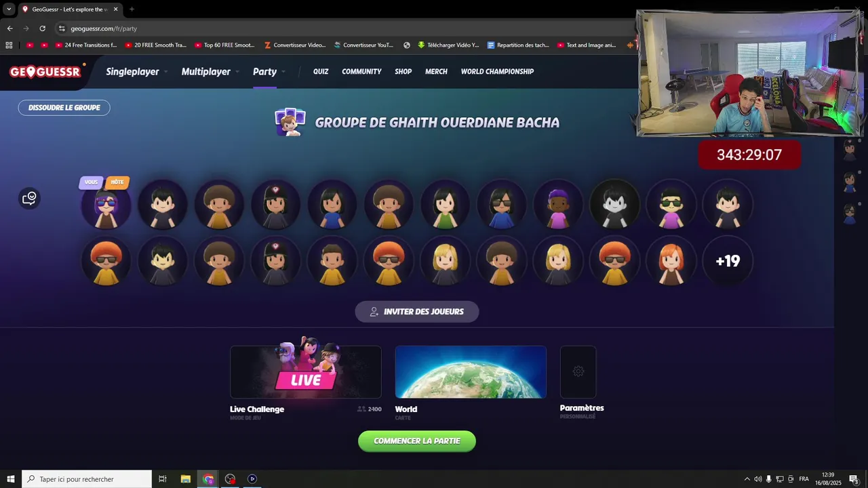Click the site info icon in address bar
868x488 pixels.
[x=62, y=28]
